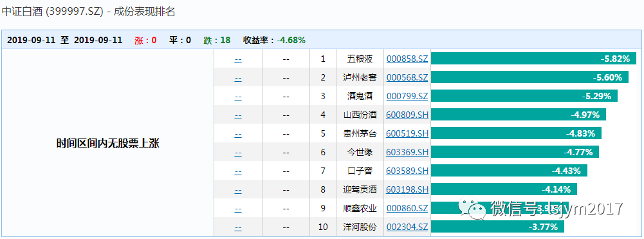Click the start date 2019-09-11 before 至
644x239 pixels.
tap(32, 40)
